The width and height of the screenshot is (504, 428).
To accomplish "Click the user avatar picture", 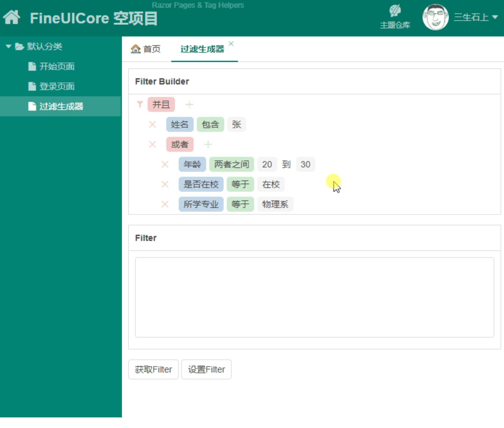I will coord(435,17).
